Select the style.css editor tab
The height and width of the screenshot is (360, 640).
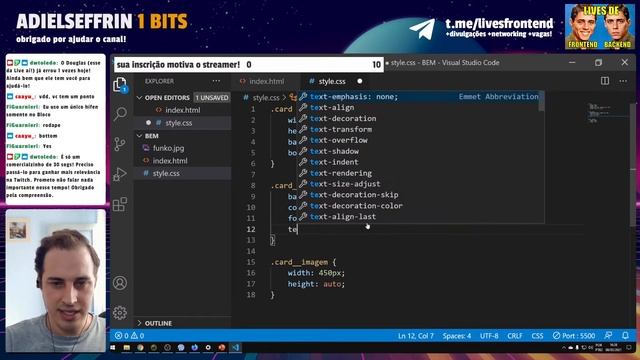pos(331,81)
